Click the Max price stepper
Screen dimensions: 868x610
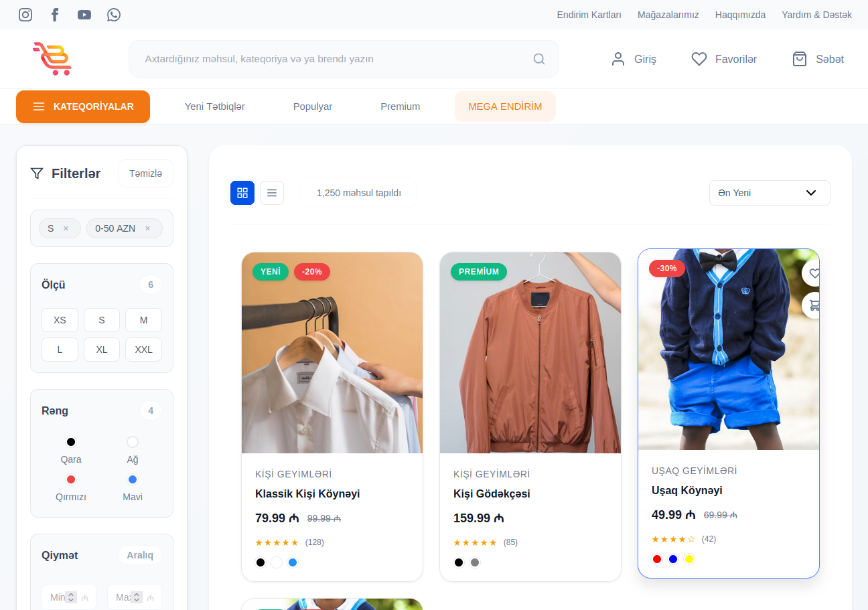tap(137, 597)
